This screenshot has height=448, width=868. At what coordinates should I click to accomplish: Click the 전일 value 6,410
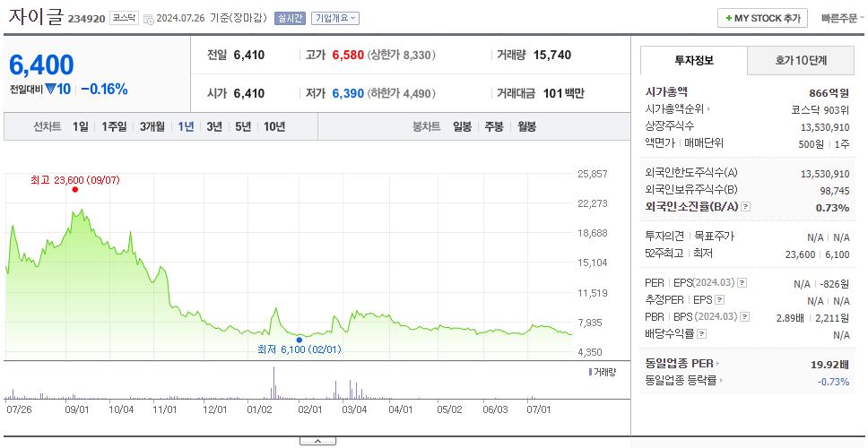point(249,56)
